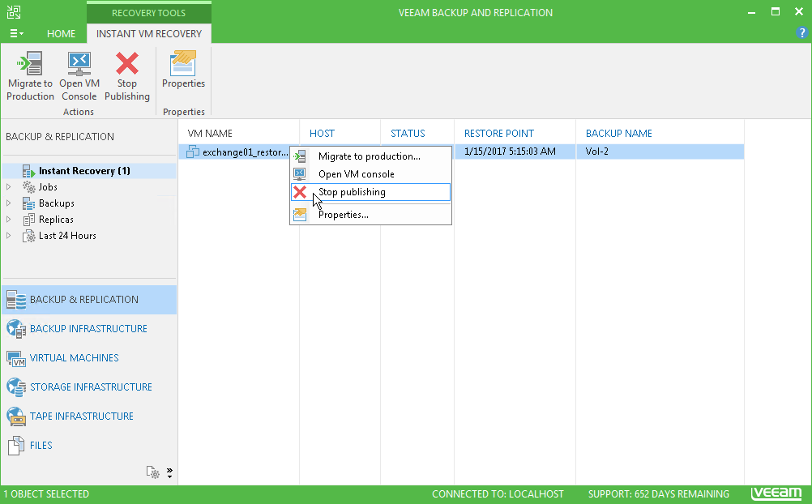Image resolution: width=812 pixels, height=504 pixels.
Task: Choose Stop publishing in context menu
Action: (370, 192)
